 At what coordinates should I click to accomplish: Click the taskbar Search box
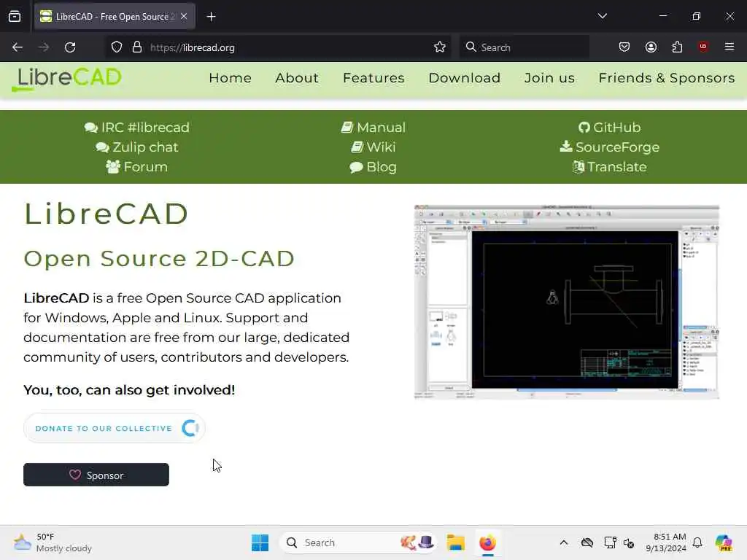coord(358,542)
